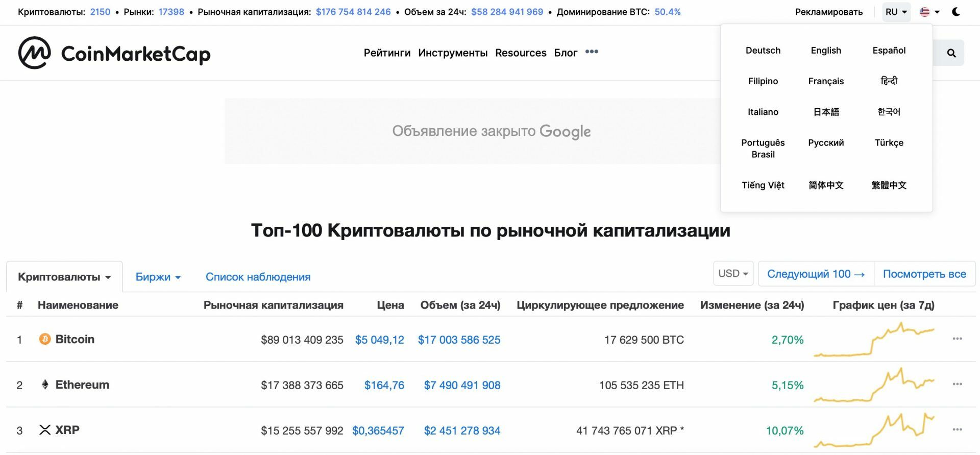Select Русский language
The width and height of the screenshot is (980, 455).
coord(826,142)
